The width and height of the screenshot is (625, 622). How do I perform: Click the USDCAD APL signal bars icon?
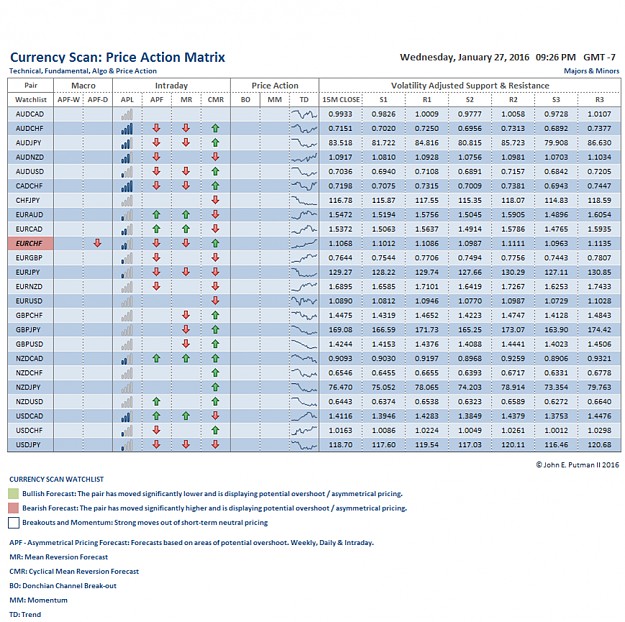[x=127, y=416]
